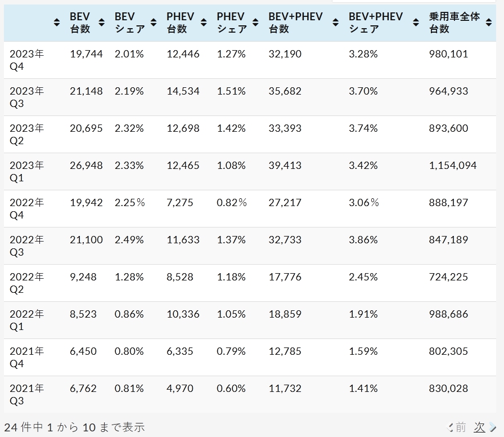Click sort arrows beside PHEV シェア
This screenshot has height=437, width=504.
[x=255, y=23]
